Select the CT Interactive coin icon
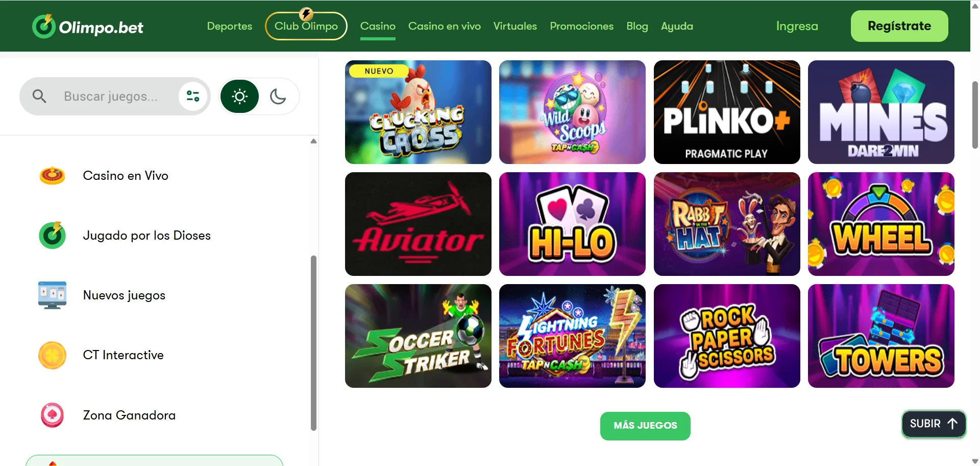This screenshot has width=980, height=466. click(x=52, y=355)
